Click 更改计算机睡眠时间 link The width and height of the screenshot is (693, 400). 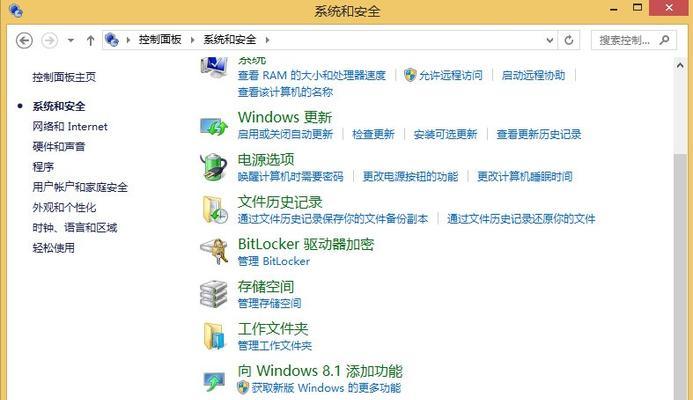525,177
